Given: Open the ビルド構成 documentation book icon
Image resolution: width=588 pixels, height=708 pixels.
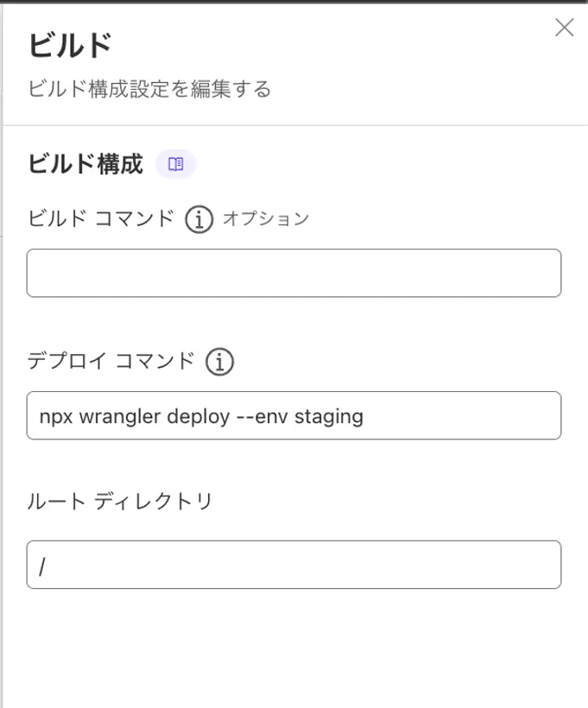Looking at the screenshot, I should 175,164.
